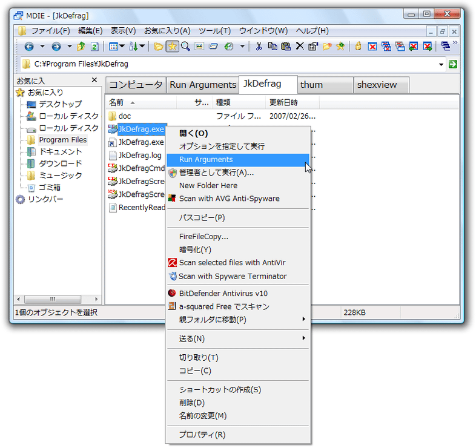Open the sort order dropdown arrow
Viewport: 476px width, 448px height.
[x=142, y=46]
